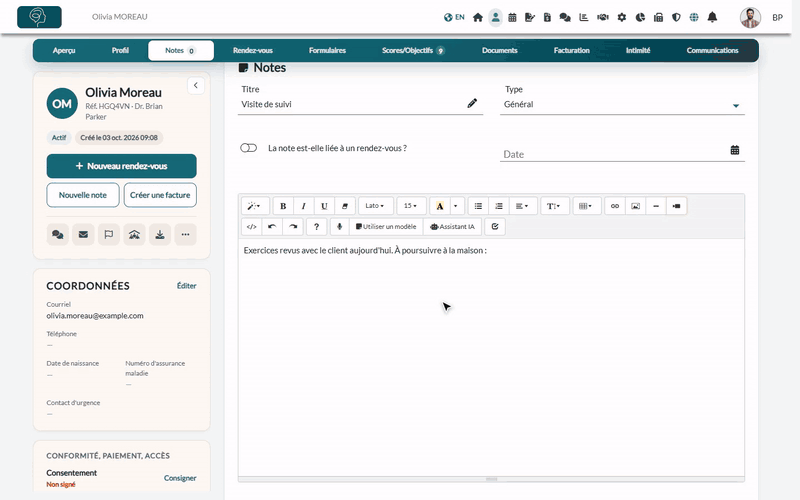This screenshot has height=500, width=800.
Task: Open the shield security icon
Action: click(x=676, y=17)
